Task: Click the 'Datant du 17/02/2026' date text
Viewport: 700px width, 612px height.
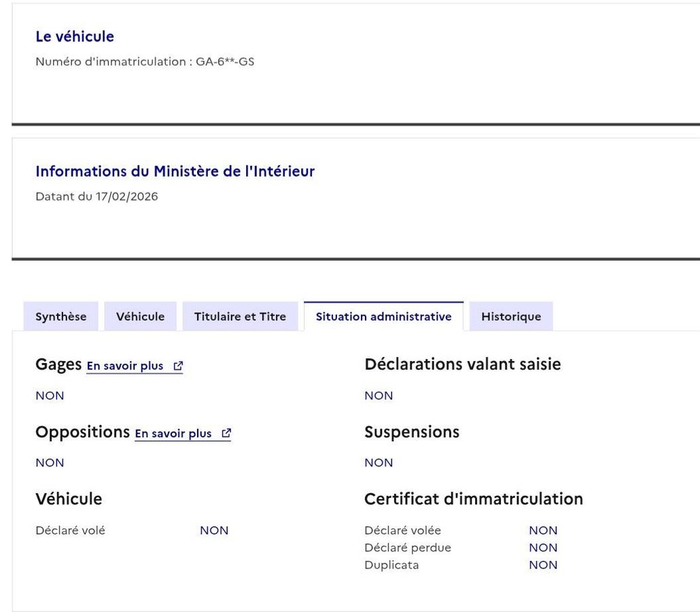Action: click(97, 197)
